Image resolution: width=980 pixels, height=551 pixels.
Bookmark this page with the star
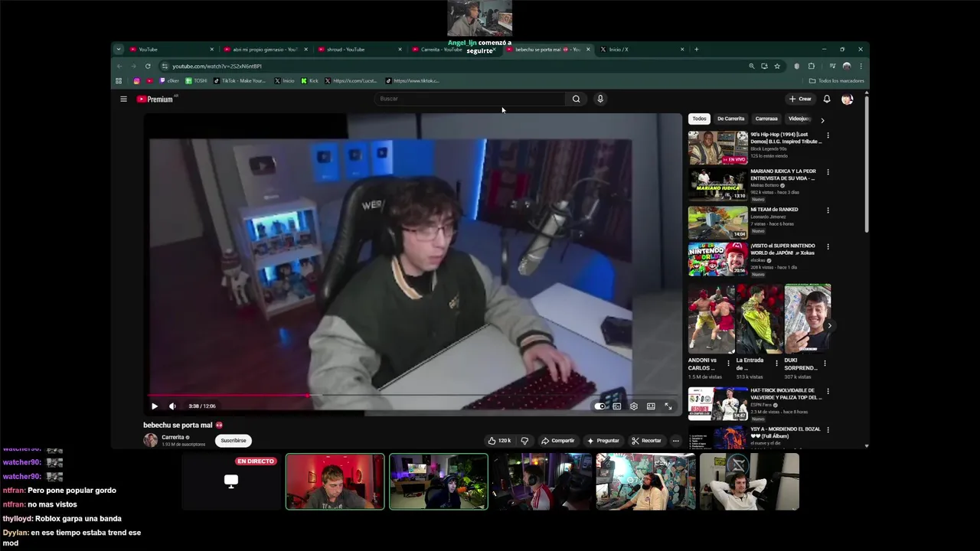tap(777, 67)
